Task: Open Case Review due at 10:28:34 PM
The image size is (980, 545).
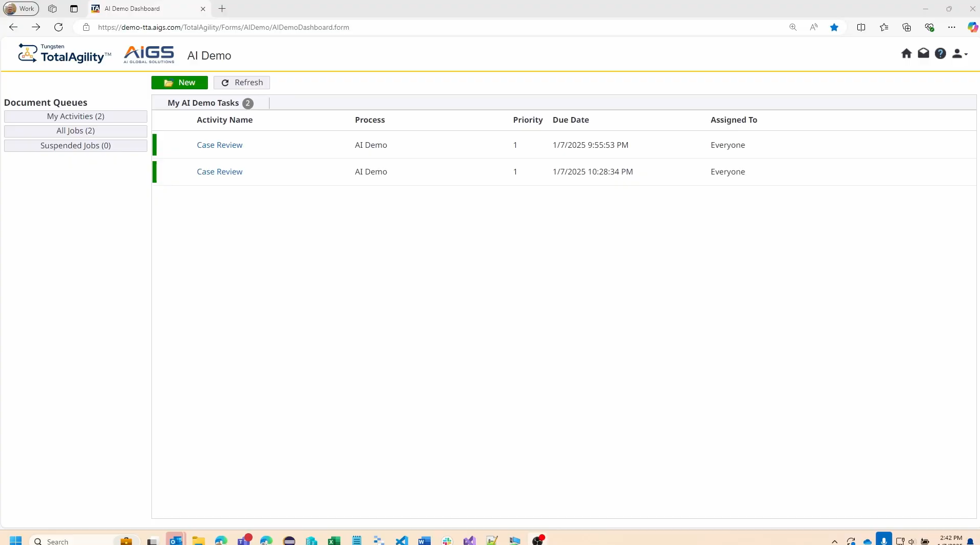Action: [219, 172]
